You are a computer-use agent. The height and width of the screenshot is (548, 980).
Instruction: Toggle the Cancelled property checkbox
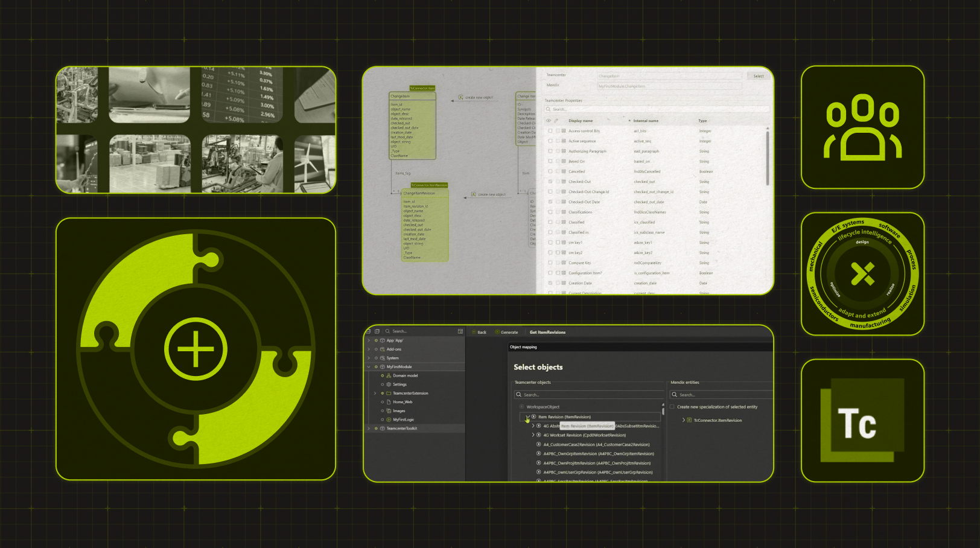(550, 171)
